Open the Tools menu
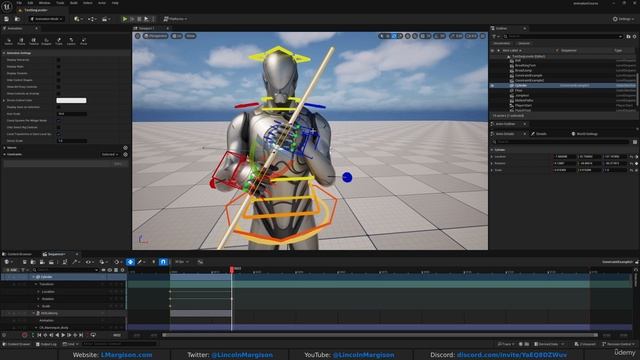The width and height of the screenshot is (640, 360). [60, 3]
